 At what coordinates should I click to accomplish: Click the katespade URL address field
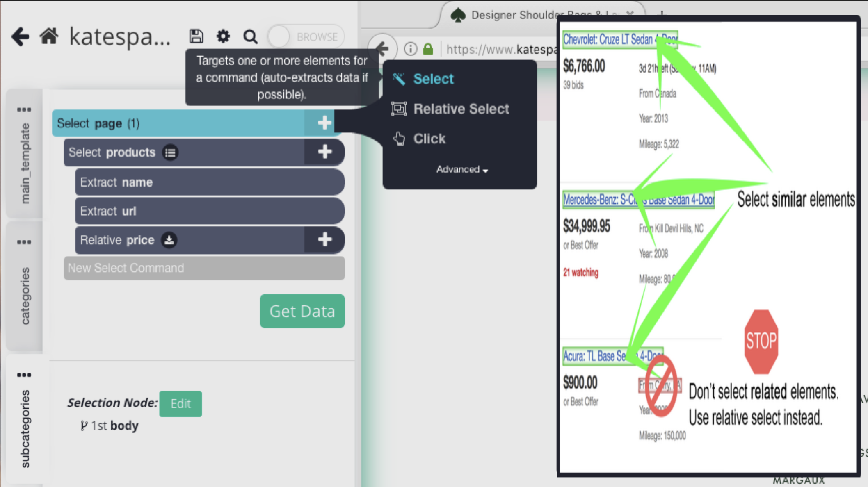point(501,49)
